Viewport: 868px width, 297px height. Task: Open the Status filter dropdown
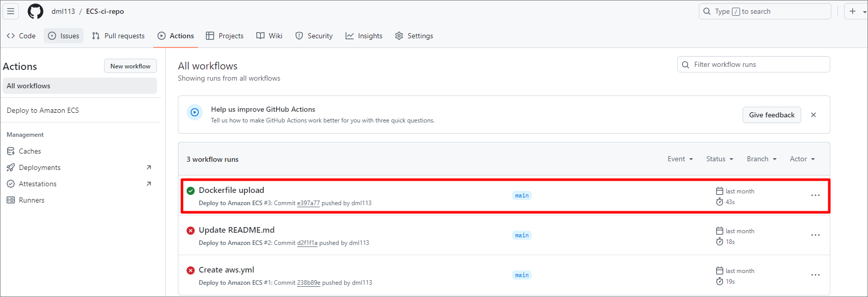720,159
